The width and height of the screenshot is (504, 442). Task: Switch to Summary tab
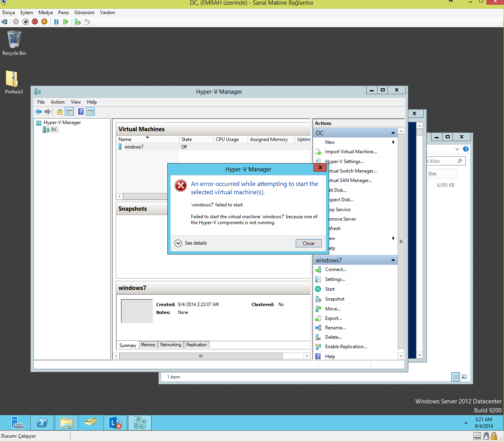pyautogui.click(x=128, y=345)
